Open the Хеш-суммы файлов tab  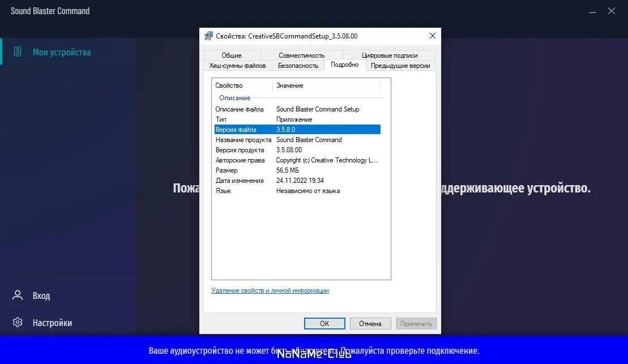point(237,66)
